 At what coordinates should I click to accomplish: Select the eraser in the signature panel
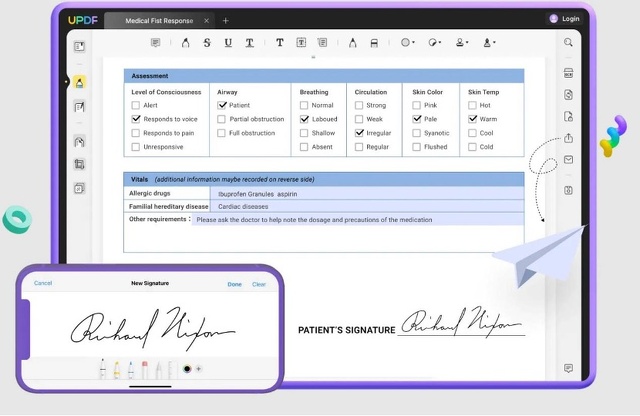144,370
